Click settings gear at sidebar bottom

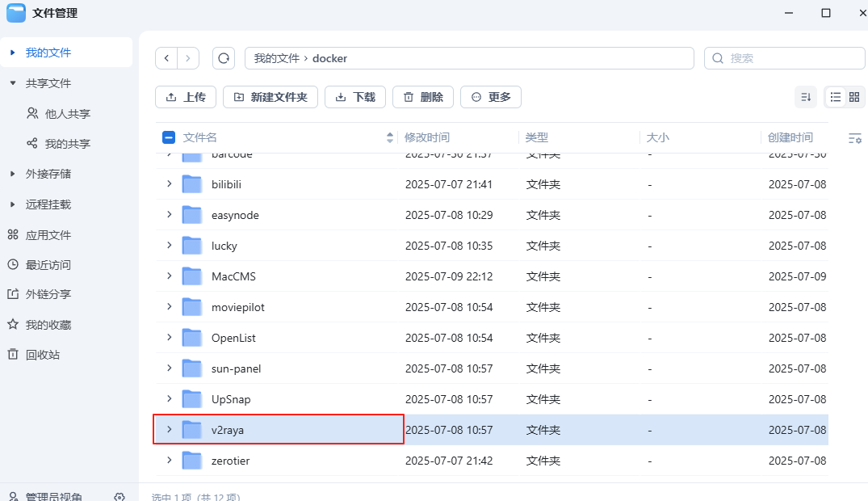120,496
